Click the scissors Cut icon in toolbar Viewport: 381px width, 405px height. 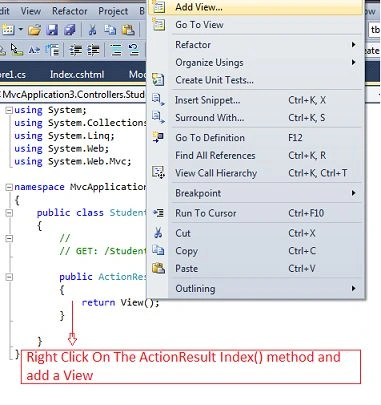[92, 30]
